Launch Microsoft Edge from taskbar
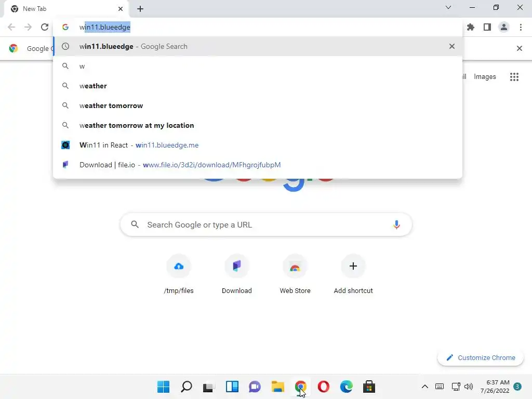532x399 pixels. [347, 387]
